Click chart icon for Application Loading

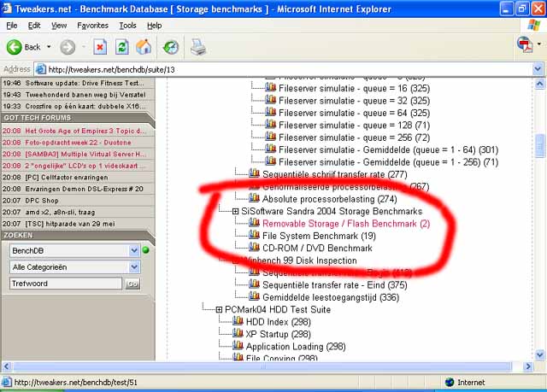click(x=238, y=345)
